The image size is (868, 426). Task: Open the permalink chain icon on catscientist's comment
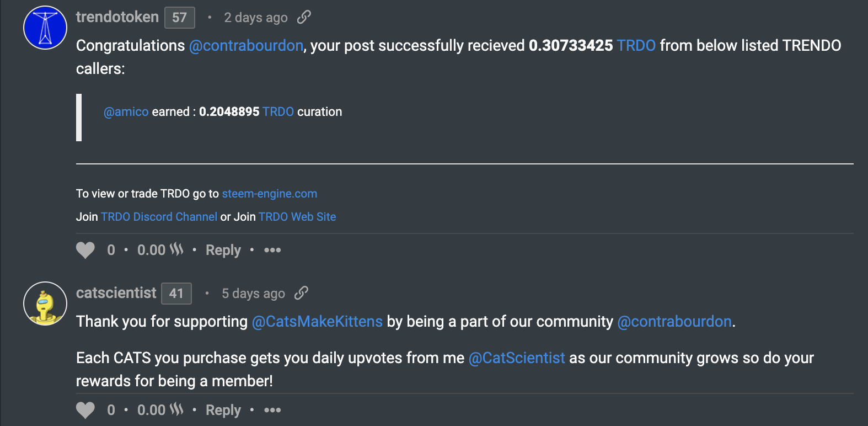click(x=301, y=292)
